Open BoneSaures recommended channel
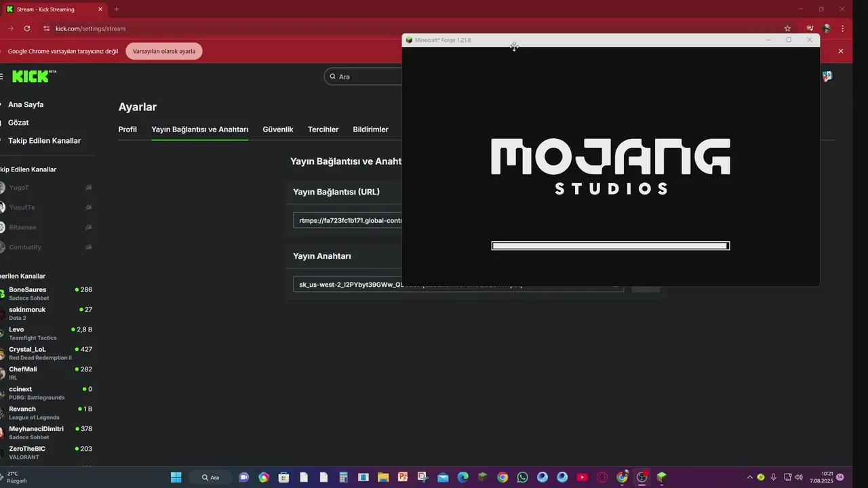The width and height of the screenshot is (868, 488). (x=46, y=293)
